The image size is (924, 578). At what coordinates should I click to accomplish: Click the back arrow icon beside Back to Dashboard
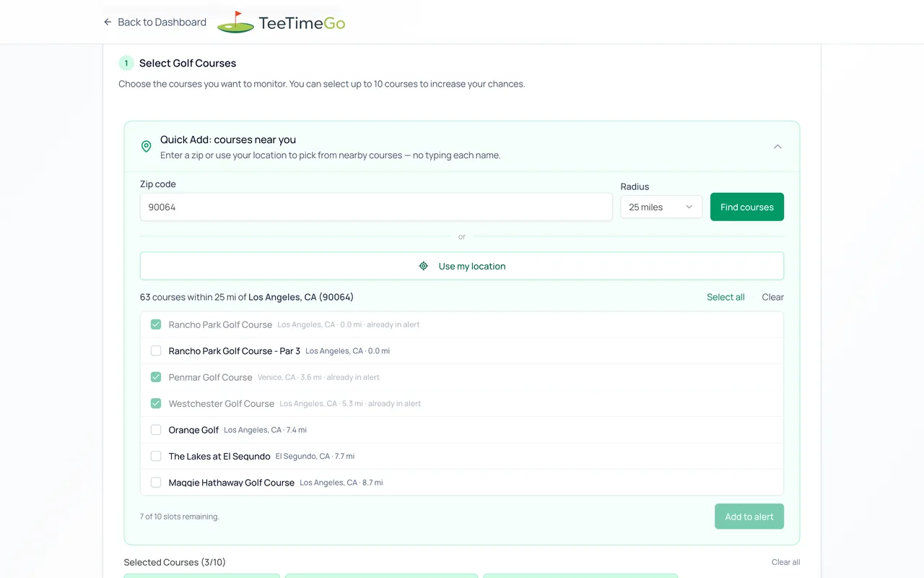pos(108,22)
